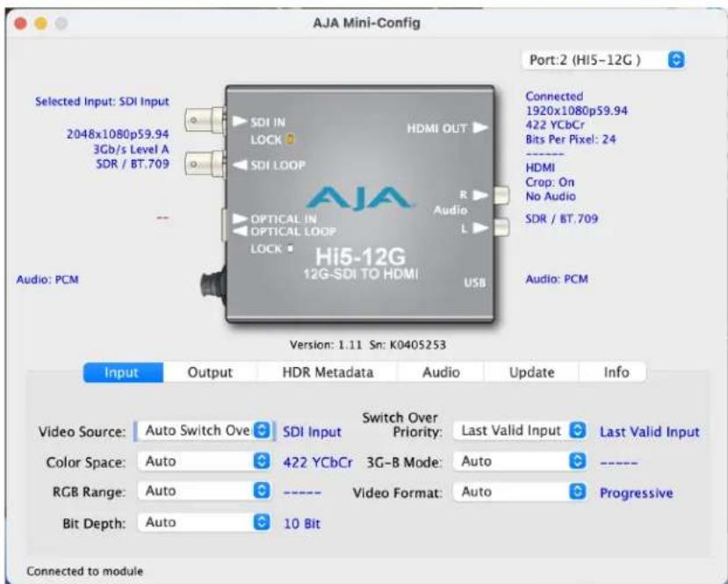Open the HDR Metadata tab
Viewport: 728px width, 584px height.
pyautogui.click(x=328, y=372)
